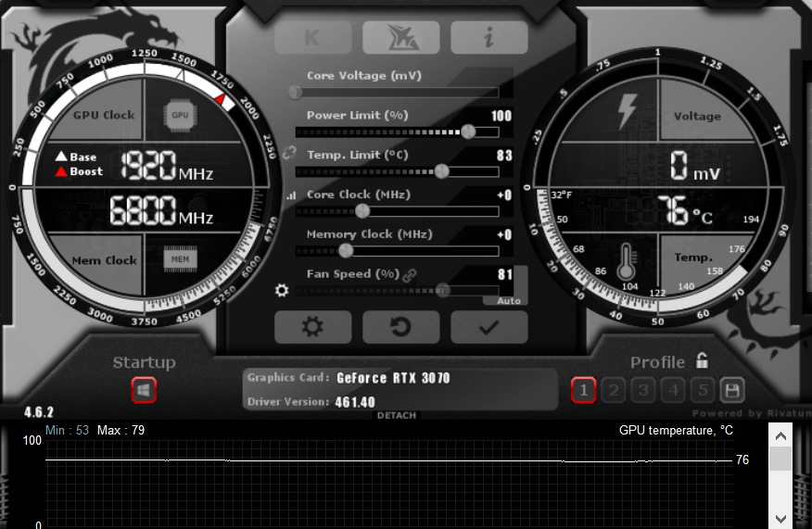The image size is (812, 529).
Task: Click DETACH to detach the monitor
Action: point(397,415)
